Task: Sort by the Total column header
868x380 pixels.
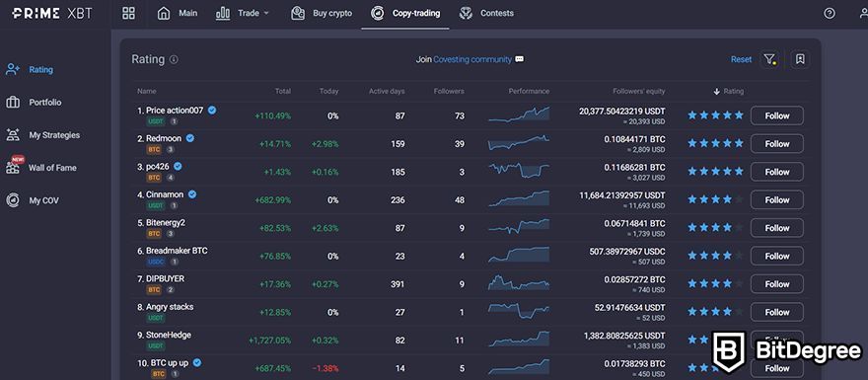Action: 283,92
